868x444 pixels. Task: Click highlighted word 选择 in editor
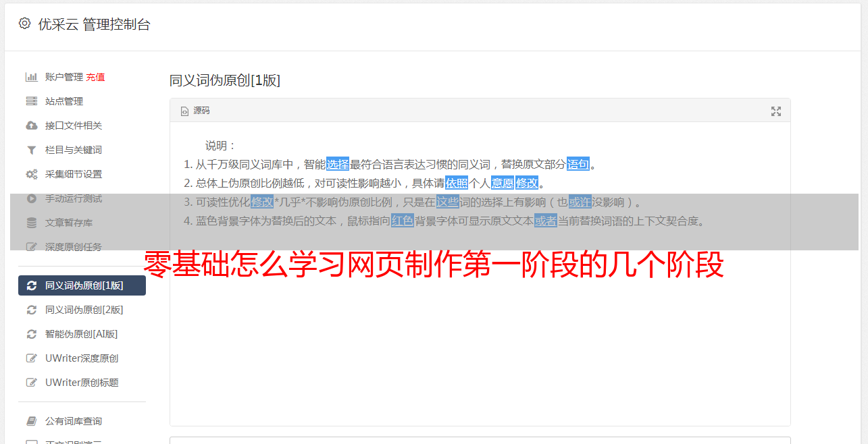(x=338, y=164)
